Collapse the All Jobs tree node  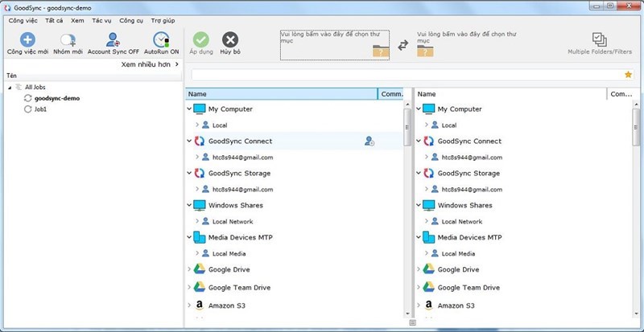coord(10,88)
